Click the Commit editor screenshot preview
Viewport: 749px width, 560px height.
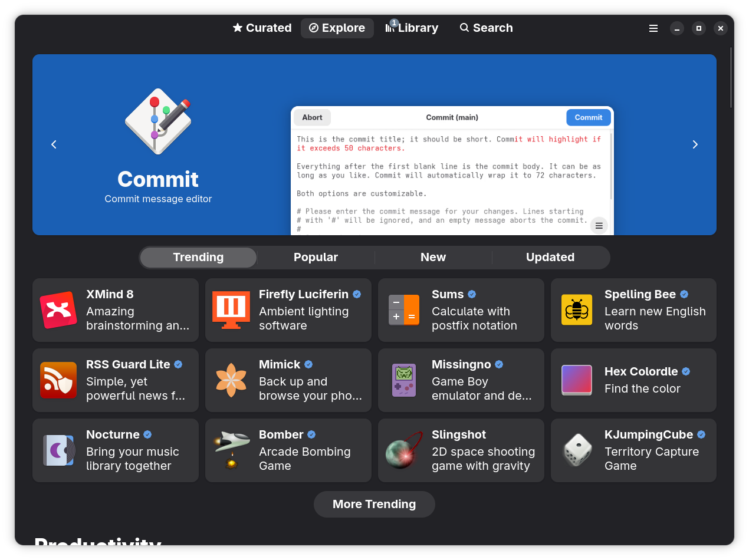point(452,171)
